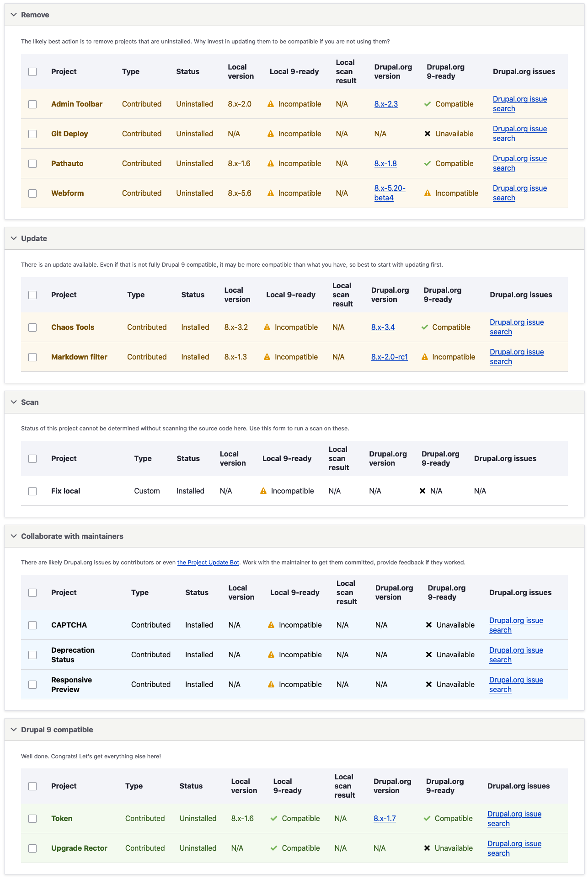This screenshot has width=588, height=880.
Task: Check the select-all box in Remove table header
Action: [x=32, y=72]
